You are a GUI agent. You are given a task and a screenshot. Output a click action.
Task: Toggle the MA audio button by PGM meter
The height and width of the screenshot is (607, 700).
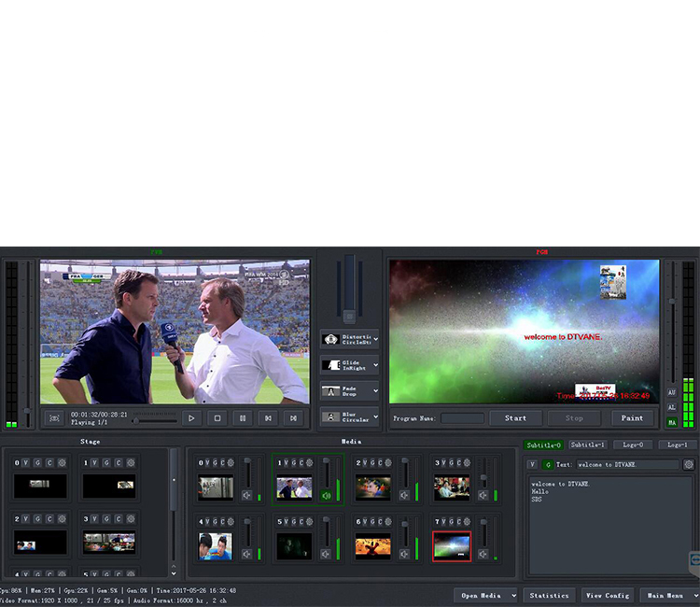672,422
